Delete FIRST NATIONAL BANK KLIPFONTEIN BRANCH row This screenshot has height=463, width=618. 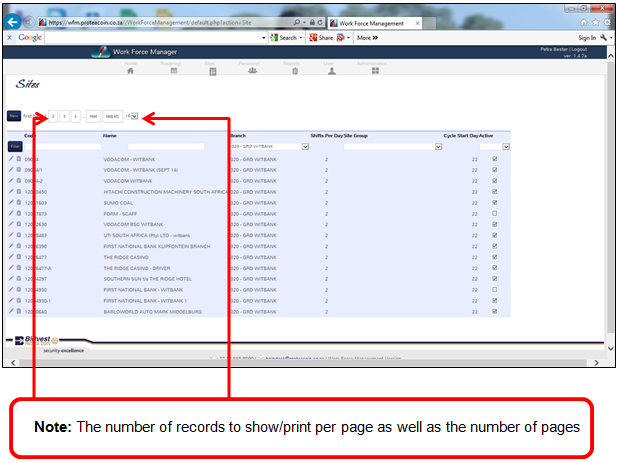pos(19,246)
